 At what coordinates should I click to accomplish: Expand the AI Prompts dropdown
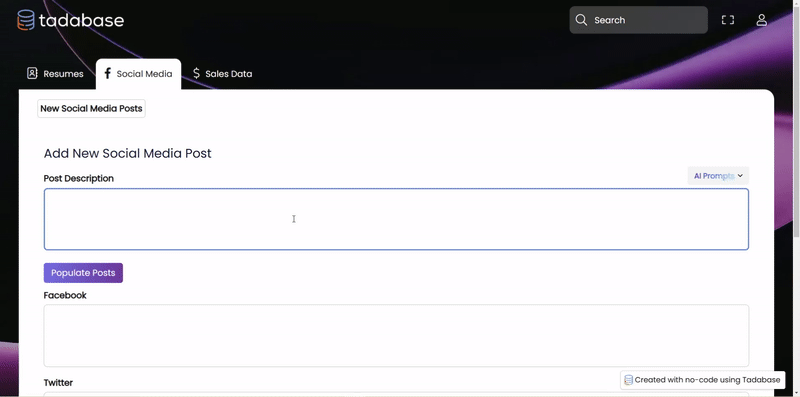[718, 176]
